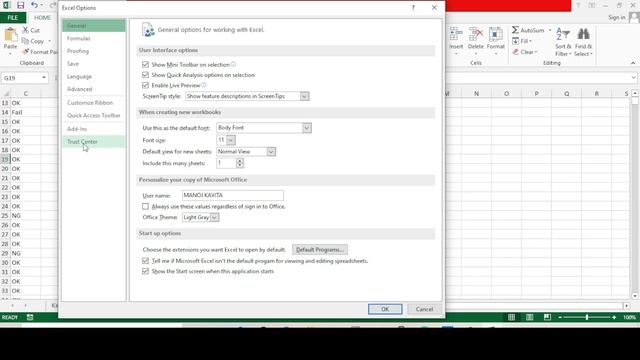Image resolution: width=640 pixels, height=360 pixels.
Task: Toggle Show the Start screen checkbox
Action: click(145, 271)
